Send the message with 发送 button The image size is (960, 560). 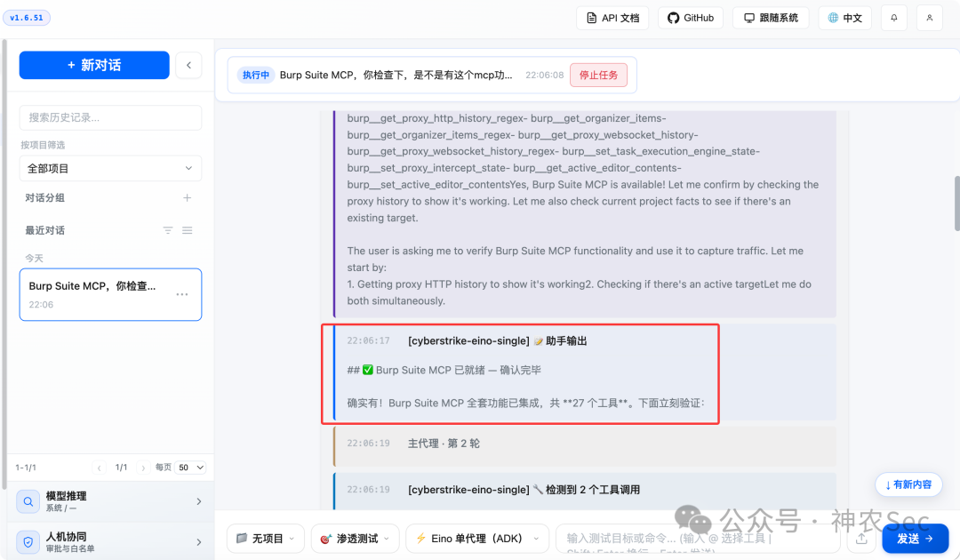coord(916,539)
